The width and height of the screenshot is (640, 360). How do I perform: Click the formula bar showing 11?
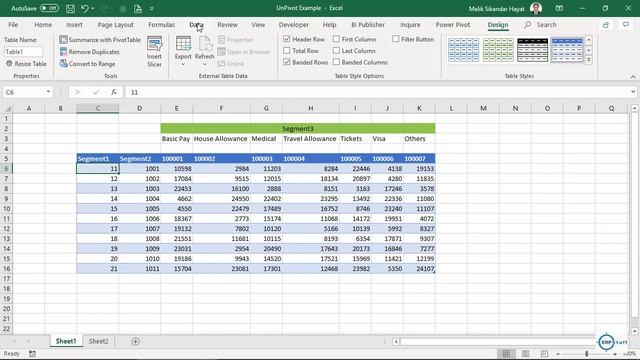378,92
